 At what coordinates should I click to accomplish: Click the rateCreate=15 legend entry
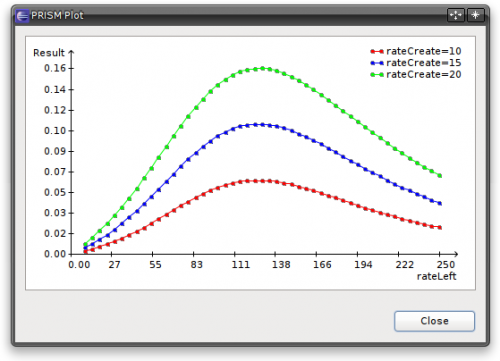click(416, 63)
